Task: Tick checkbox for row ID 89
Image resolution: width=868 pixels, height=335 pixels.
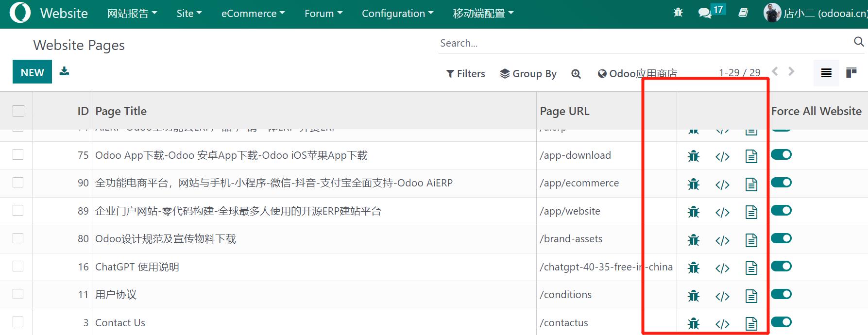Action: point(18,210)
